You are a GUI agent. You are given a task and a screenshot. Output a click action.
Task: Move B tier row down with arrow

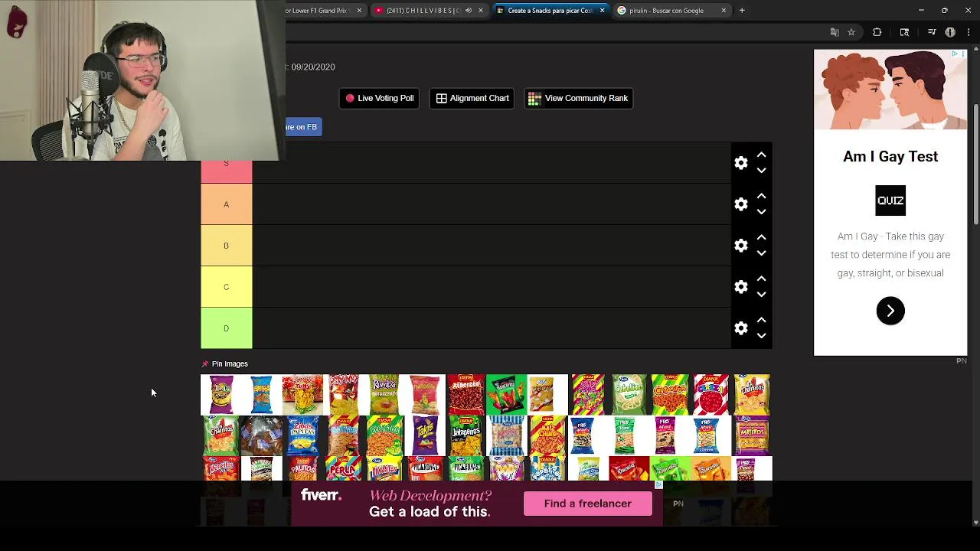[x=761, y=253]
